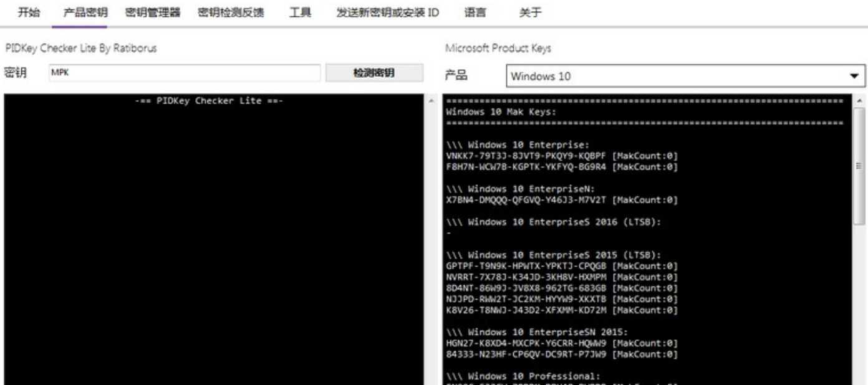This screenshot has width=868, height=385.
Task: Click the 'Windows 10 Mak Keys:' heading
Action: tap(501, 112)
